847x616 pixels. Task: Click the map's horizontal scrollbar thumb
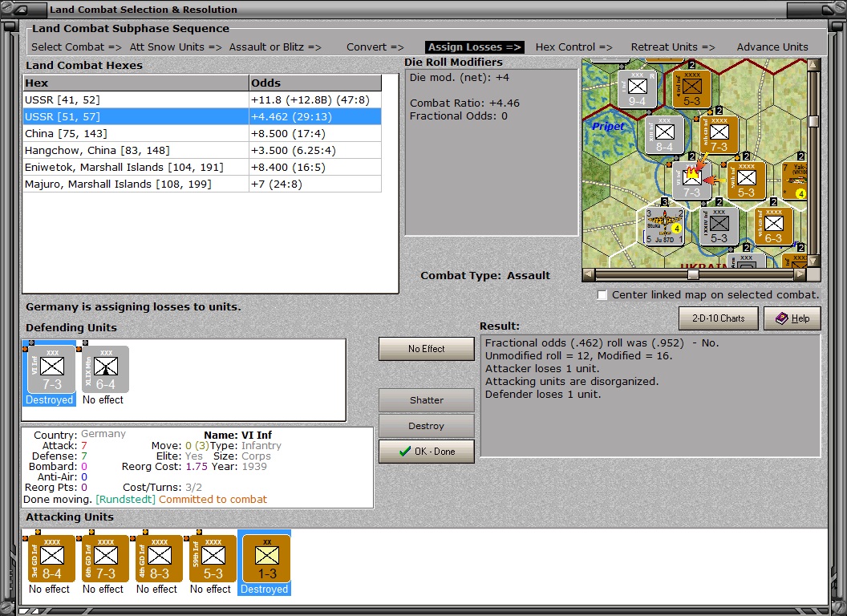click(693, 274)
